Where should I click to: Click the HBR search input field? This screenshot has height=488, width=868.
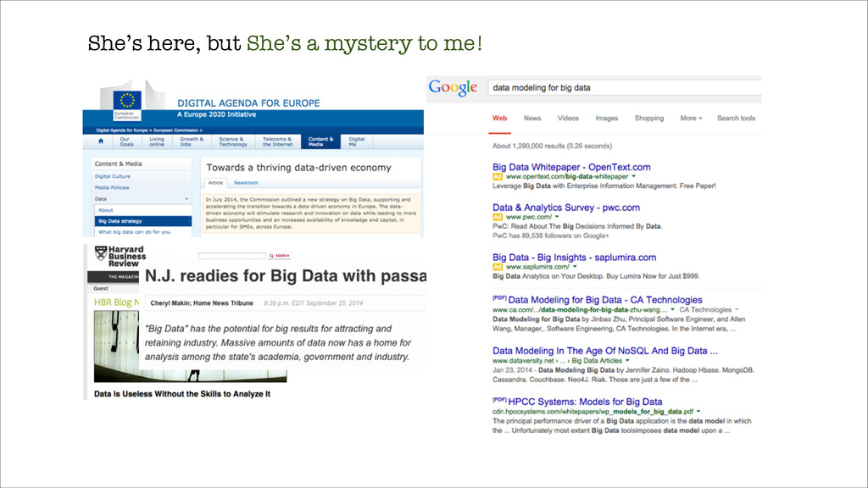pyautogui.click(x=232, y=256)
